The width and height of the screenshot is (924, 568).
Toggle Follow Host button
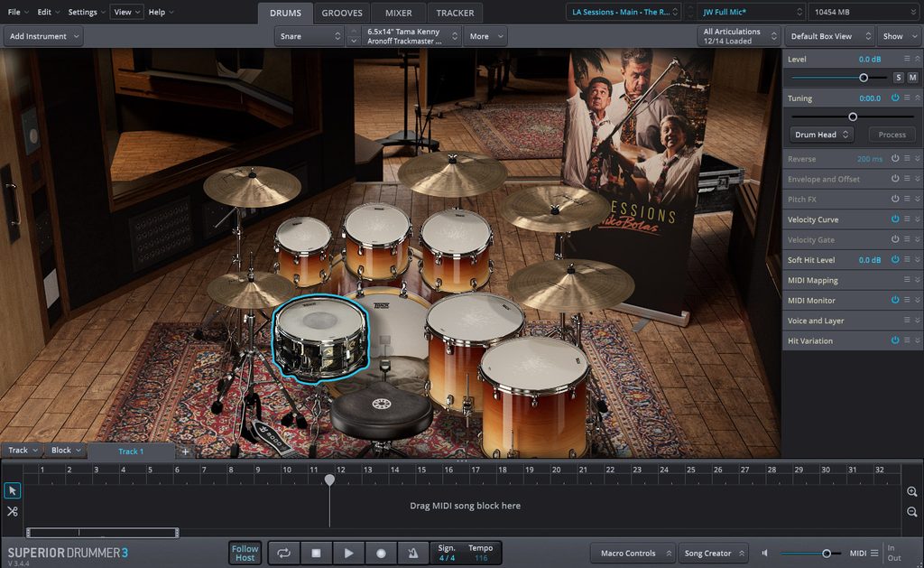tap(245, 553)
